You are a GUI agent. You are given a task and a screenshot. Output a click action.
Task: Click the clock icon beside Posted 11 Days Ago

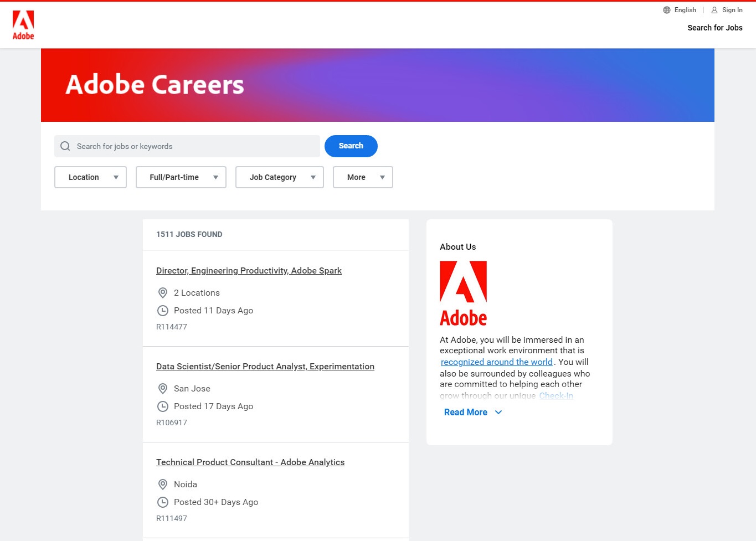163,311
